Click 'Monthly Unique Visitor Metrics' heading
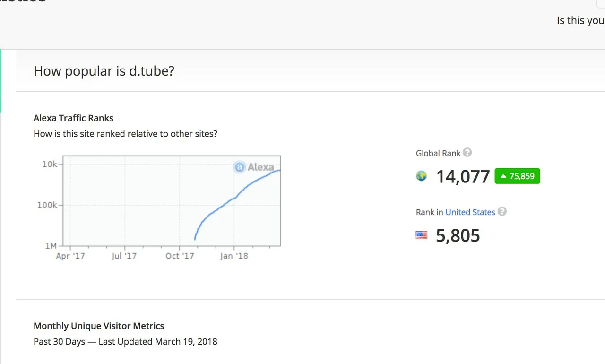 click(x=99, y=326)
